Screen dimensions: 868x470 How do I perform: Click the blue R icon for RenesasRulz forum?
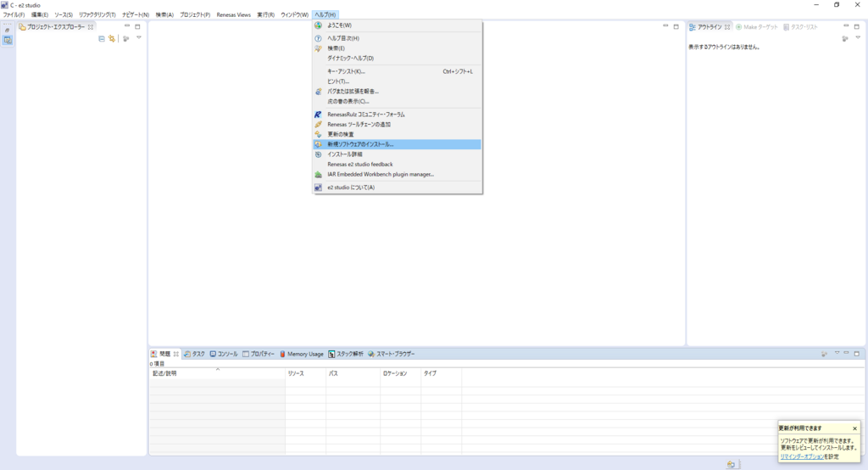click(319, 115)
